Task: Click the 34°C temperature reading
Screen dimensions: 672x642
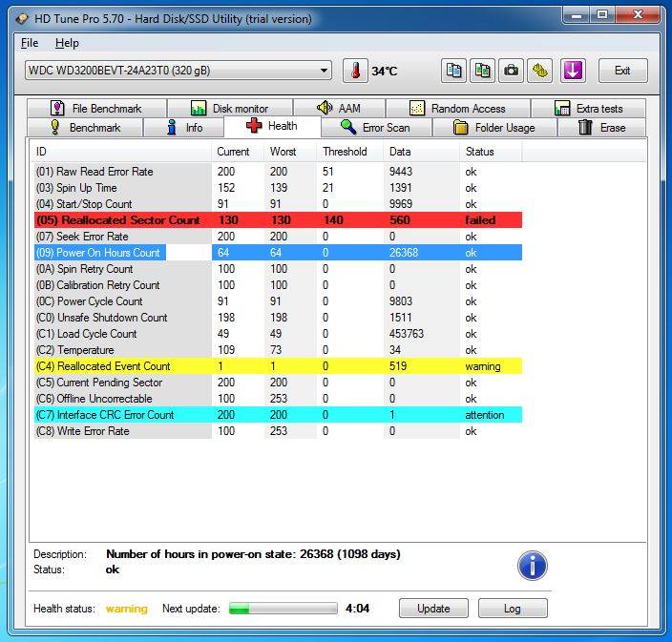Action: [x=385, y=72]
